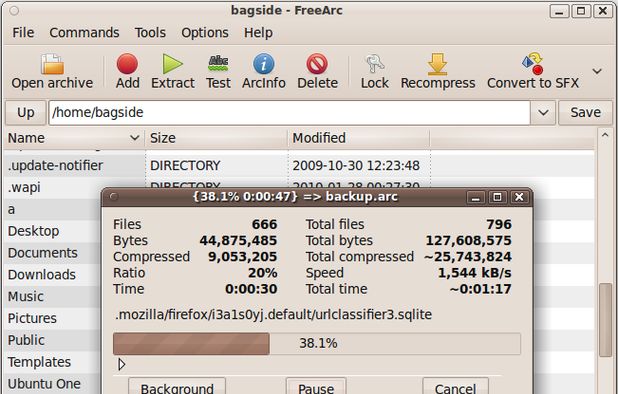
Task: Open the Commands menu
Action: (84, 32)
